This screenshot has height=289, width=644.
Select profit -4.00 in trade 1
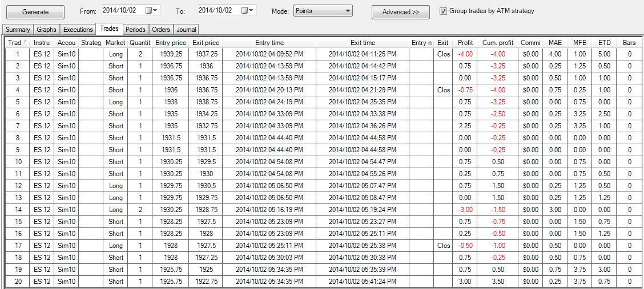click(465, 54)
